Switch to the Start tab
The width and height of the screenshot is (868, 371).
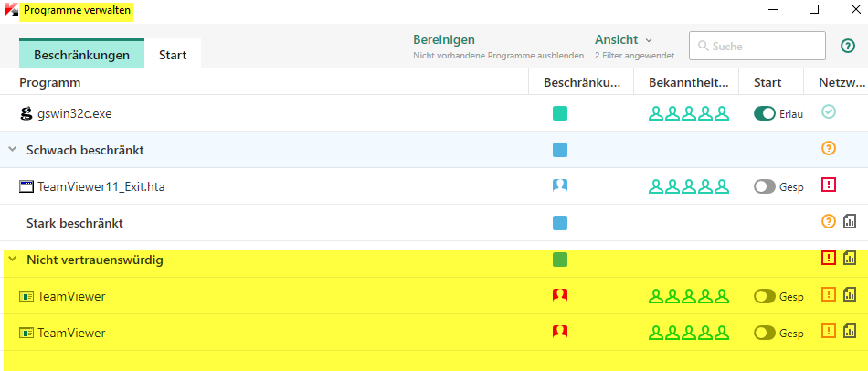[x=173, y=55]
